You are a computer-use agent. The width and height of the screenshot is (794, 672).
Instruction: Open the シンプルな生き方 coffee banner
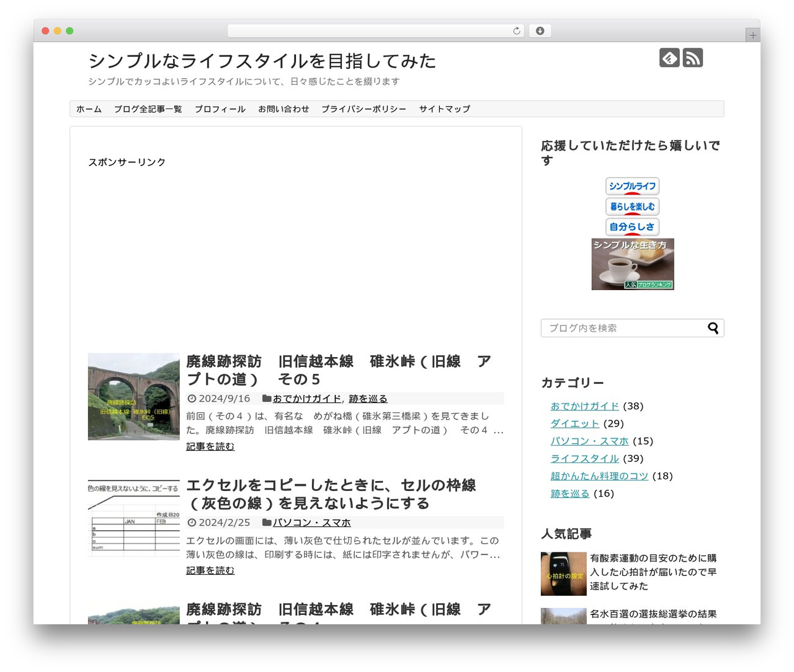(633, 264)
